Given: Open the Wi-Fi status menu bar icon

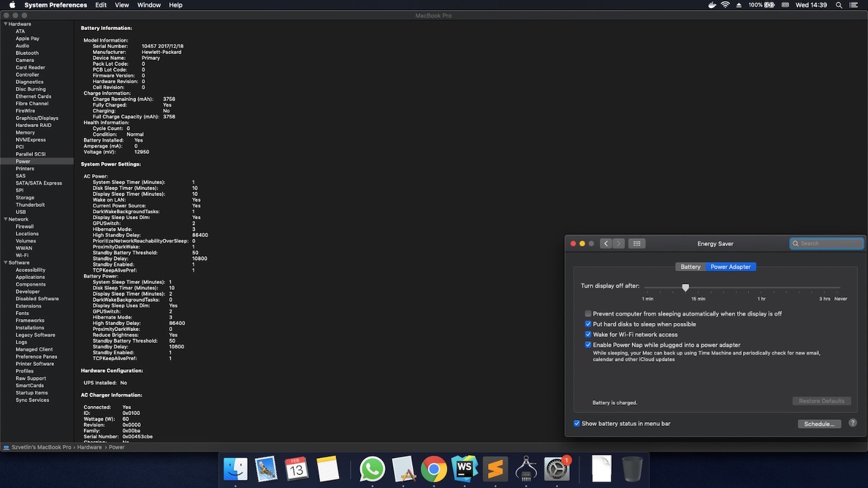Looking at the screenshot, I should (725, 5).
